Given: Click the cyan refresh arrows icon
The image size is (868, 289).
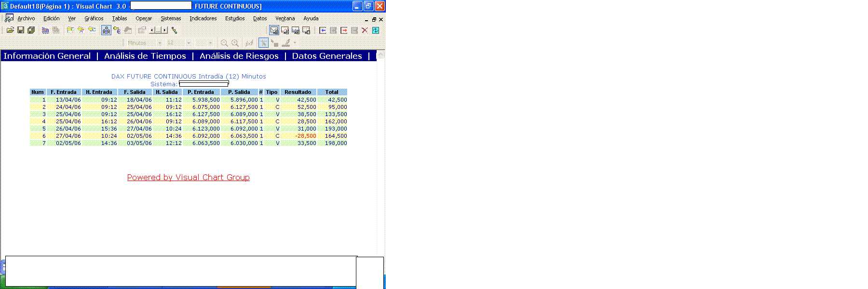Looking at the screenshot, I should [x=376, y=30].
